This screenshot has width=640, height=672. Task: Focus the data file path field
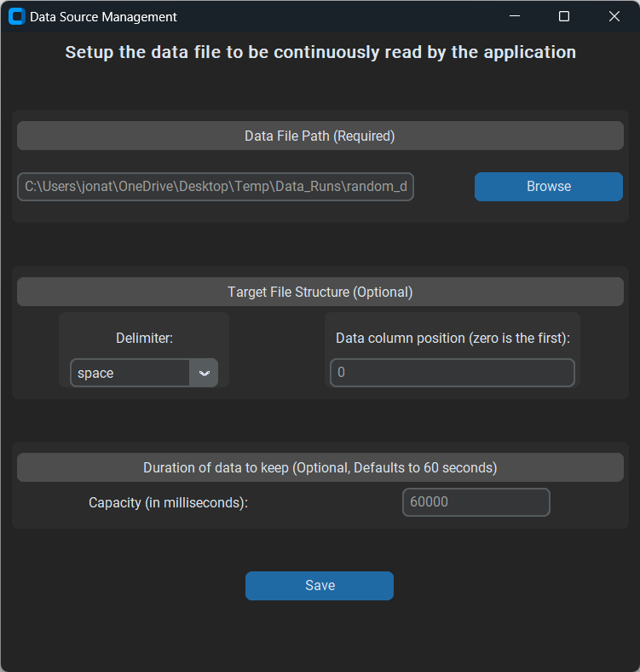pos(216,187)
